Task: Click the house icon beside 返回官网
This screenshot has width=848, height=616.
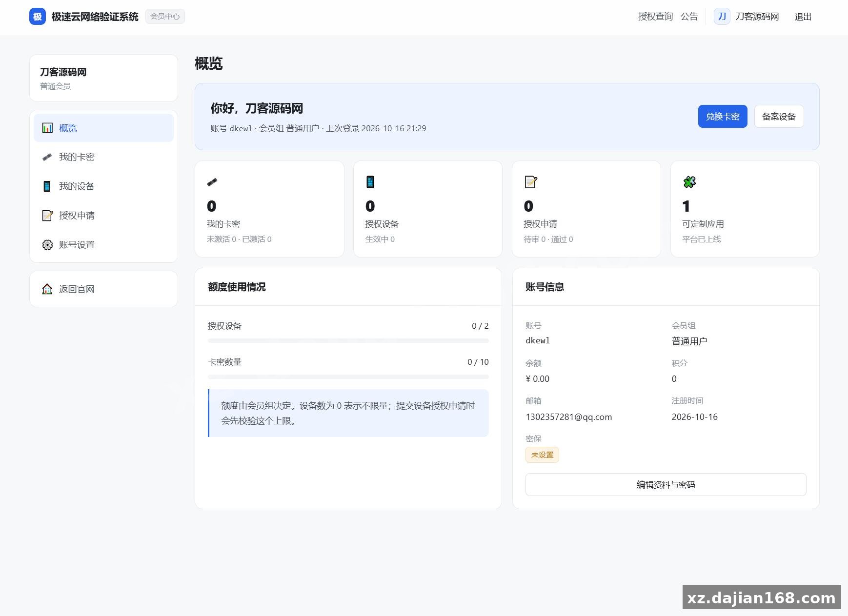Action: coord(47,289)
